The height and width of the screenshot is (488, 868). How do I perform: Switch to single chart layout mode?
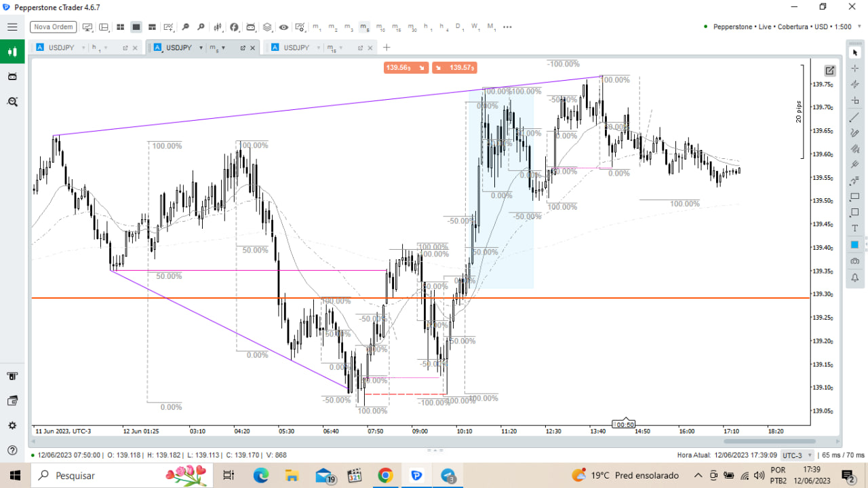point(136,27)
